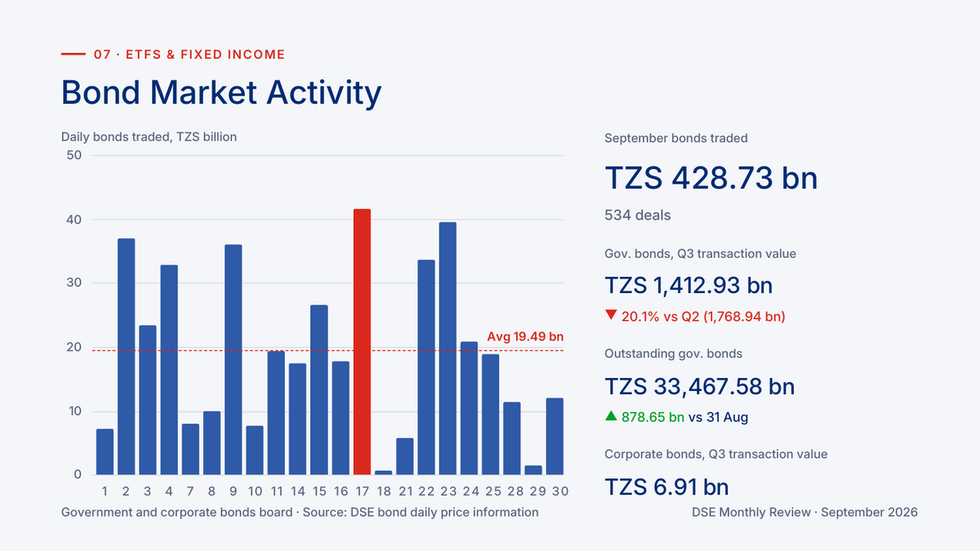980x551 pixels.
Task: Click the 'TZS 33,467.58 bn' figure
Action: (700, 386)
